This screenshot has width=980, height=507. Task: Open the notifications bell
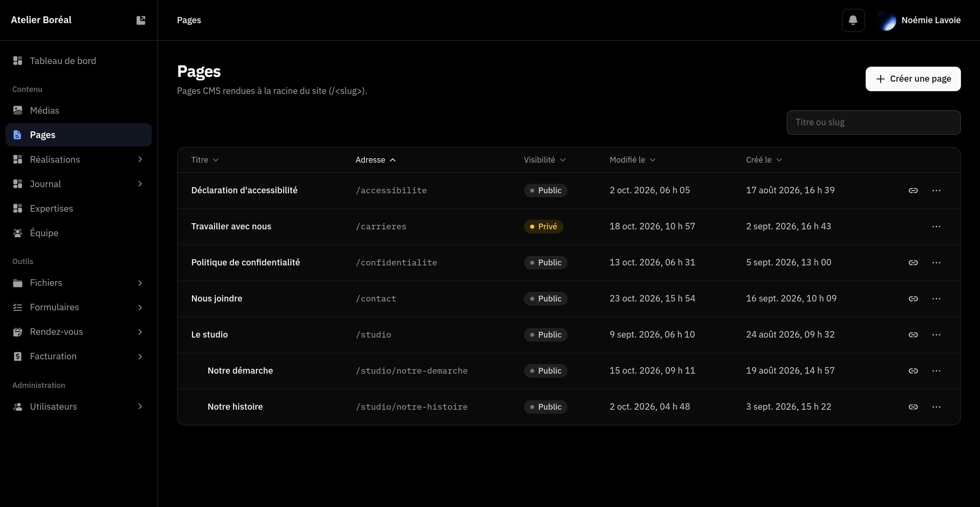click(x=853, y=20)
